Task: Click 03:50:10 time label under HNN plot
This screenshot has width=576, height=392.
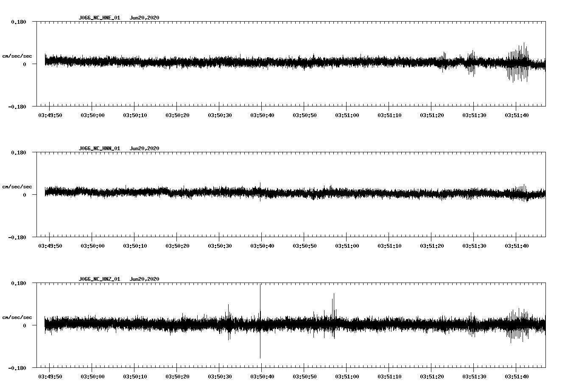Action: [x=135, y=246]
